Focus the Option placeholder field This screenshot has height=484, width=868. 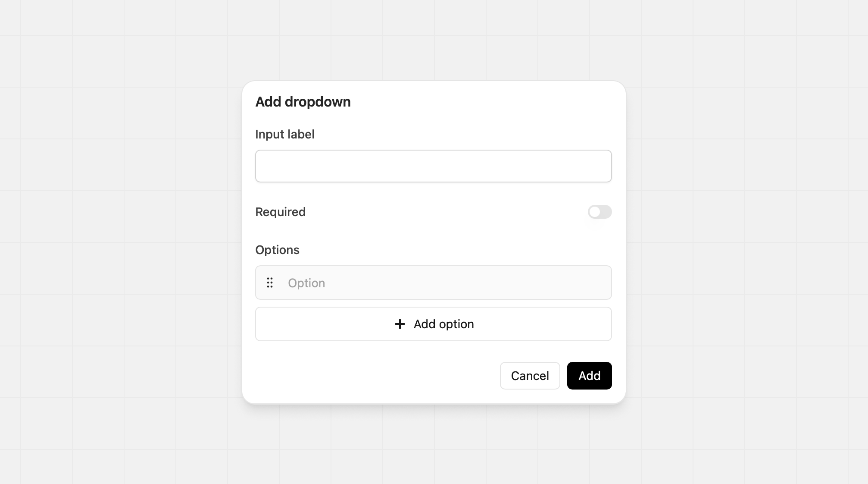pyautogui.click(x=444, y=283)
